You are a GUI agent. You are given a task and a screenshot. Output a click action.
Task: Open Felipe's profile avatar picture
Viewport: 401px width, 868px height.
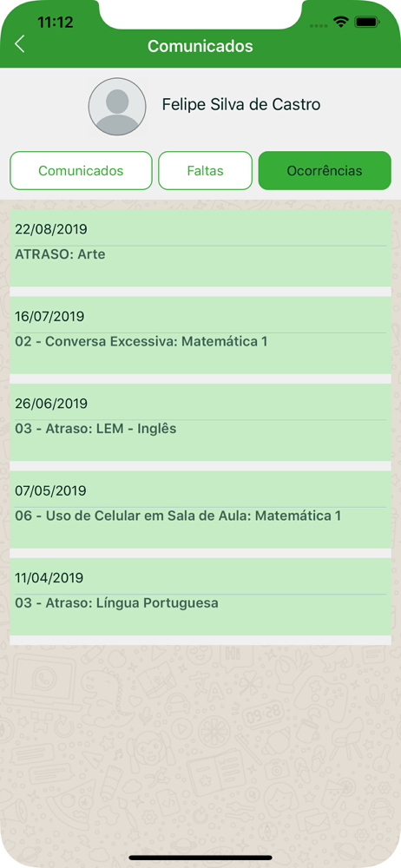coord(117,106)
